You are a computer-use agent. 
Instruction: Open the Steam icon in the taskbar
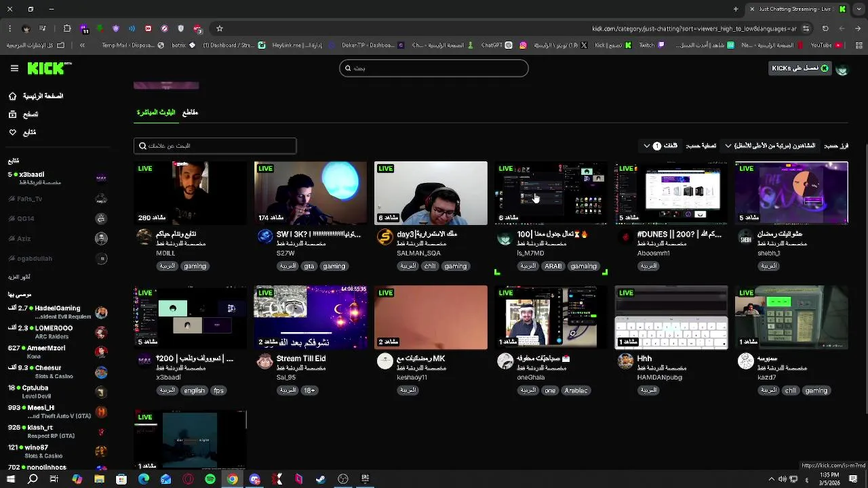click(321, 479)
